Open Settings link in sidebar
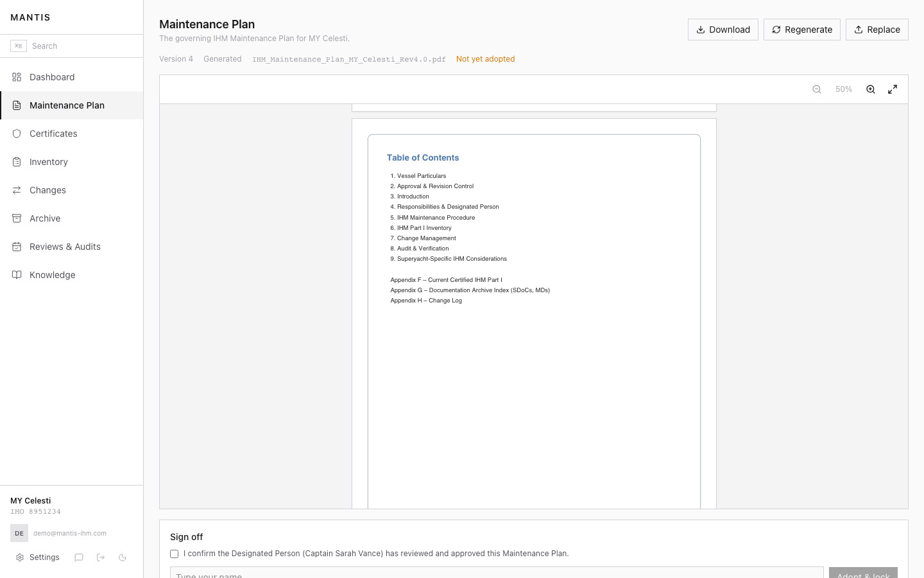This screenshot has width=924, height=578. tap(38, 557)
